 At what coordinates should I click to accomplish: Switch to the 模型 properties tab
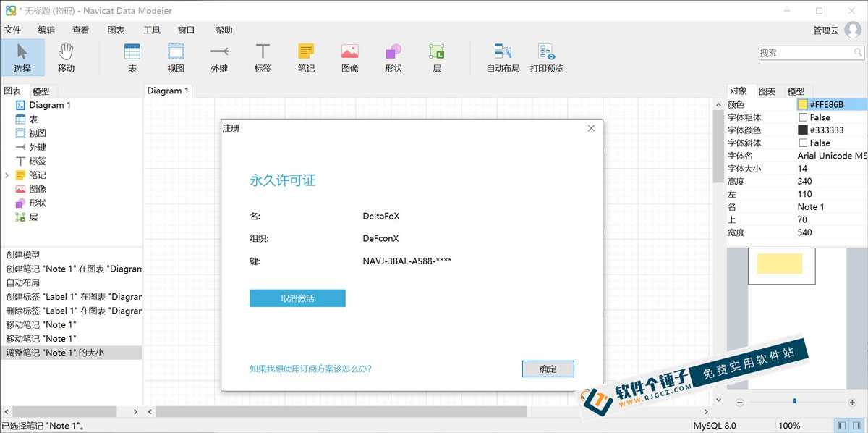(x=796, y=91)
